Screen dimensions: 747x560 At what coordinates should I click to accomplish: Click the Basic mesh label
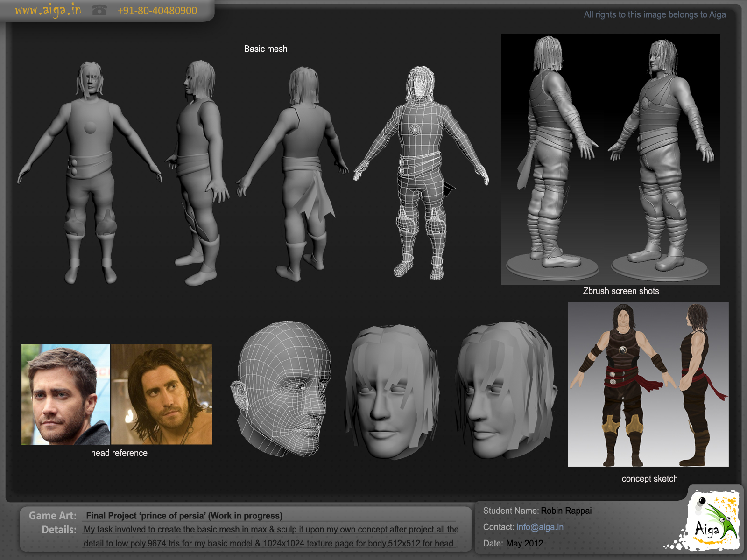tap(265, 49)
